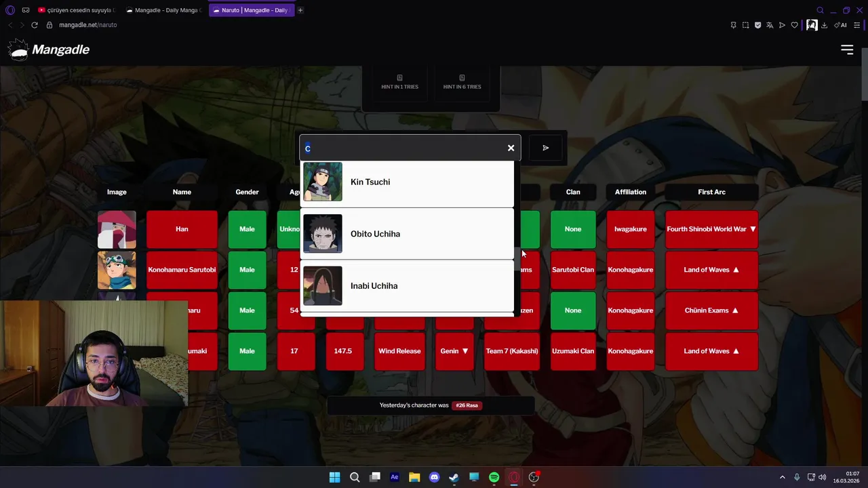This screenshot has height=488, width=868.
Task: Open the site lock info icon
Action: pyautogui.click(x=50, y=25)
